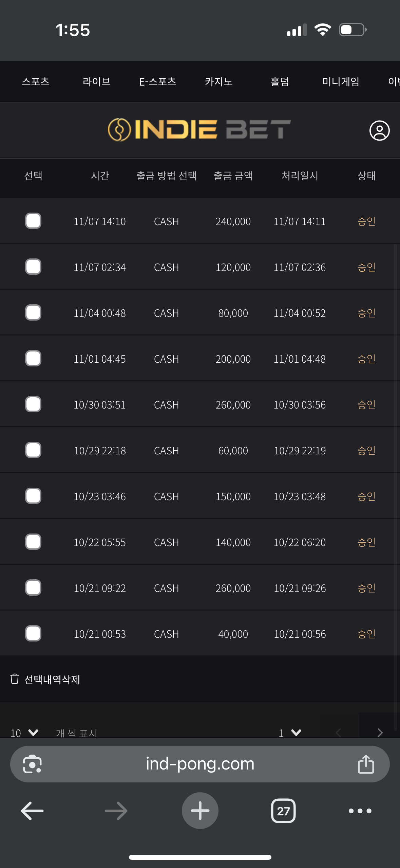Tap the Indie Bet logo
The height and width of the screenshot is (868, 400).
(199, 130)
